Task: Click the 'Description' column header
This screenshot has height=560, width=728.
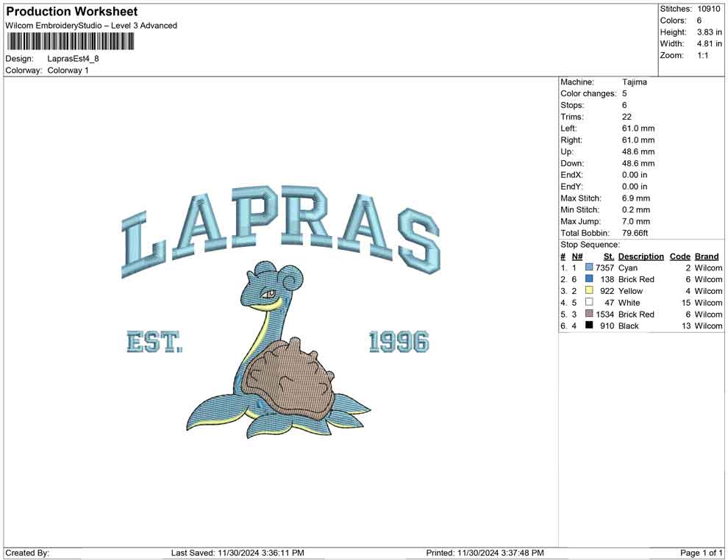Action: pos(640,256)
